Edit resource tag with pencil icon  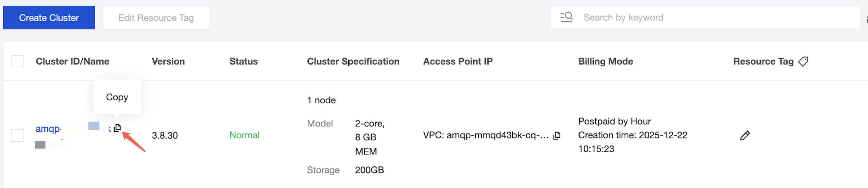pyautogui.click(x=745, y=135)
